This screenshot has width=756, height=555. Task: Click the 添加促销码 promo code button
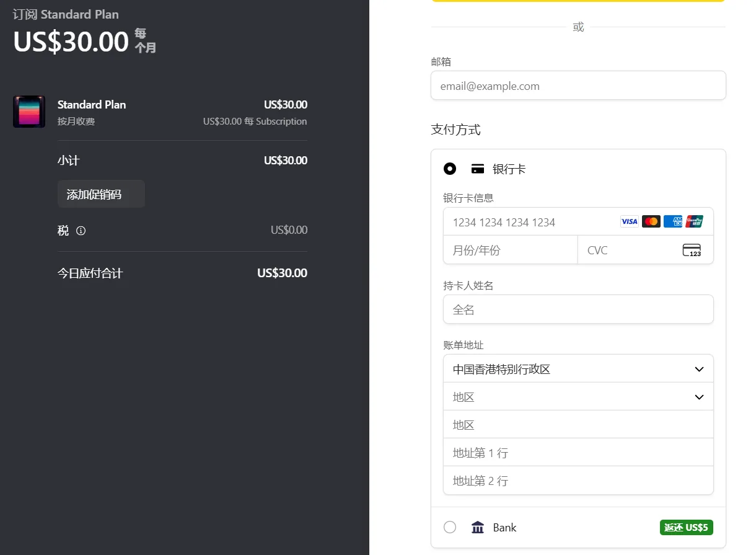101,193
